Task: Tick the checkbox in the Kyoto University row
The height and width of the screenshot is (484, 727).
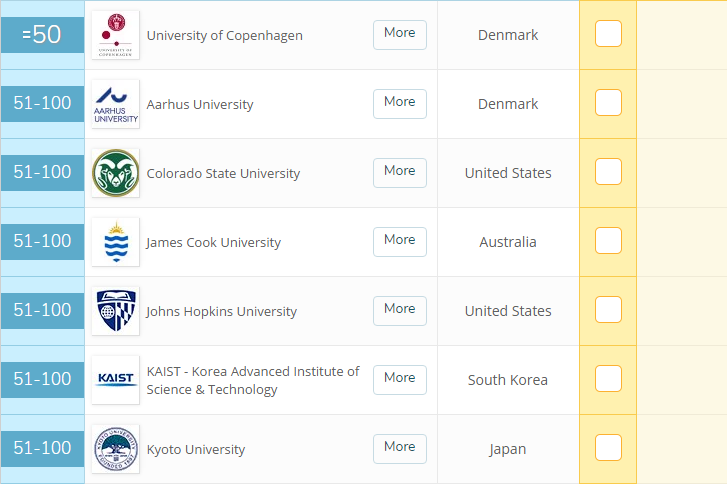Action: point(608,448)
